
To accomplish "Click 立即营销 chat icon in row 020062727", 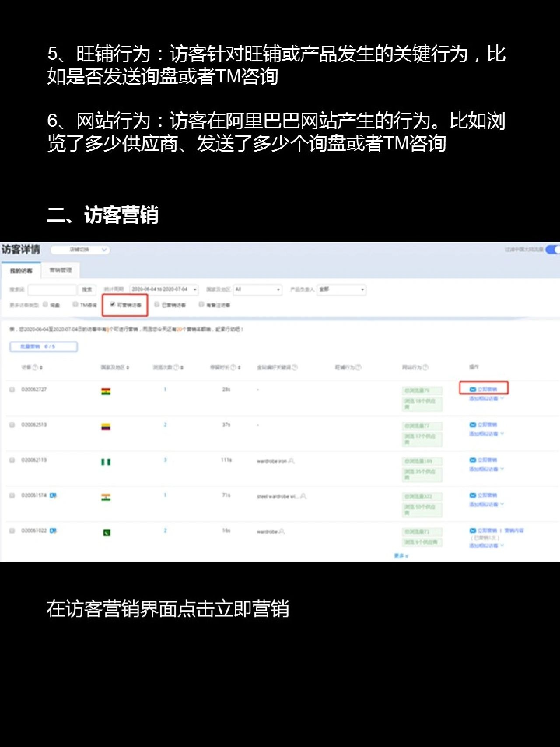I will [472, 389].
